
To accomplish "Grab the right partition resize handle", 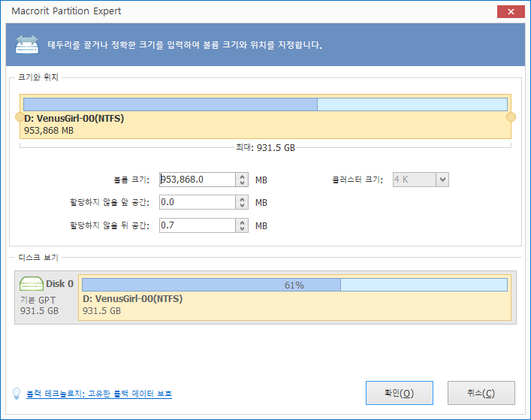I will tap(511, 117).
